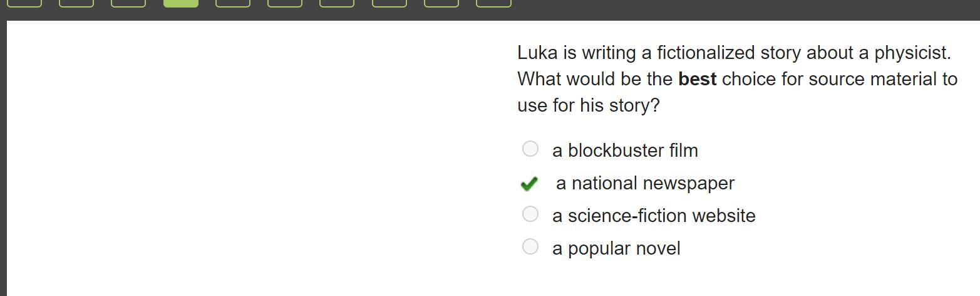Image resolution: width=980 pixels, height=296 pixels.
Task: Open the tenth question navigation box
Action: (x=493, y=3)
